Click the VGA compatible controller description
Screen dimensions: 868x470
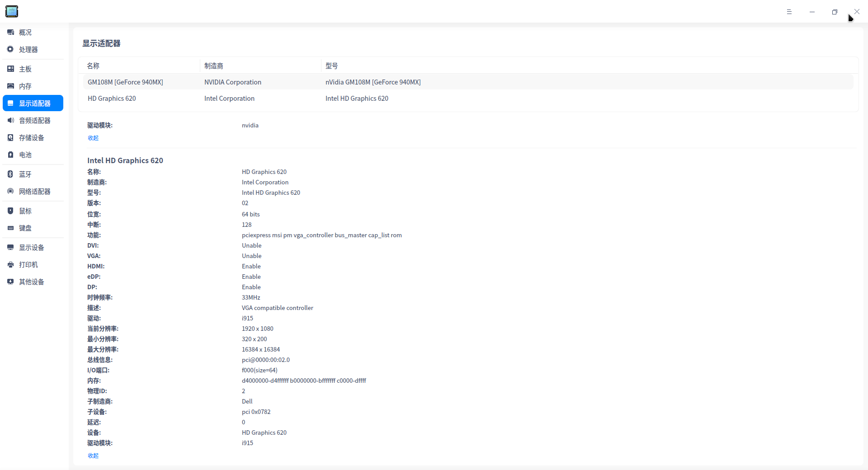click(278, 308)
